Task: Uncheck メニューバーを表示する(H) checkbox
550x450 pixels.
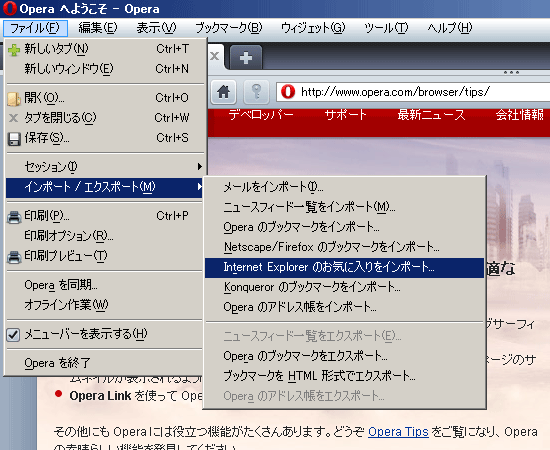Action: [13, 335]
